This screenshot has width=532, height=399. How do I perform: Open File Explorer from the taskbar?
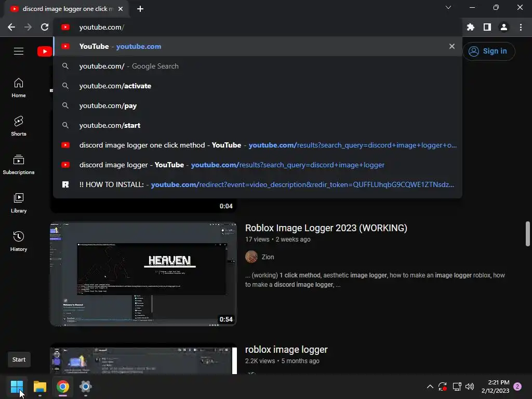point(39,387)
